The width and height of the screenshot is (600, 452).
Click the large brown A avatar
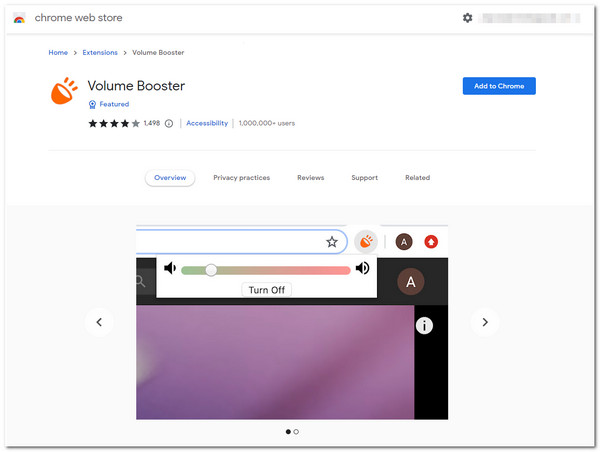click(x=411, y=282)
